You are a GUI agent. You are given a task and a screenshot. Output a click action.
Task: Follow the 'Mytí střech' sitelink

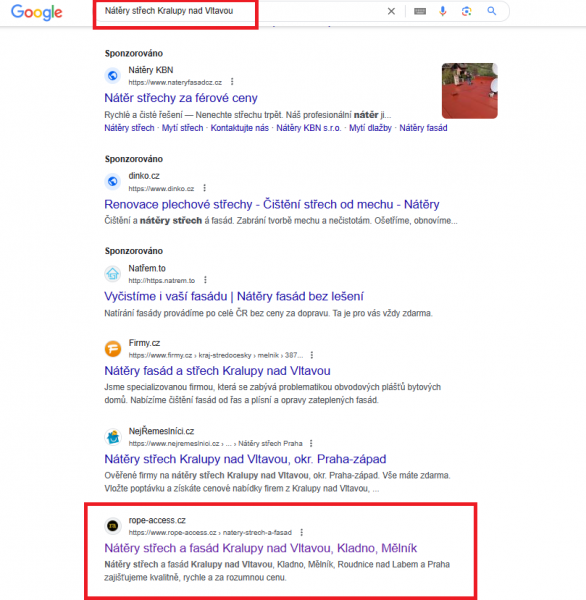click(x=182, y=128)
